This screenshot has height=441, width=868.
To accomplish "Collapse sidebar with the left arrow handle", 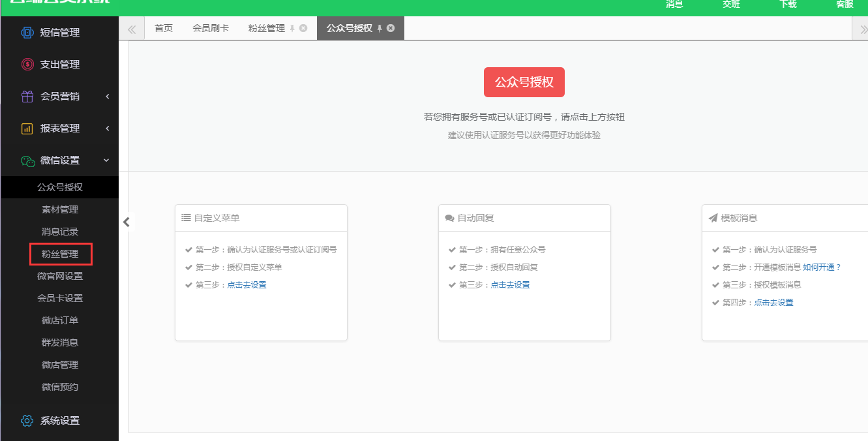I will 127,222.
